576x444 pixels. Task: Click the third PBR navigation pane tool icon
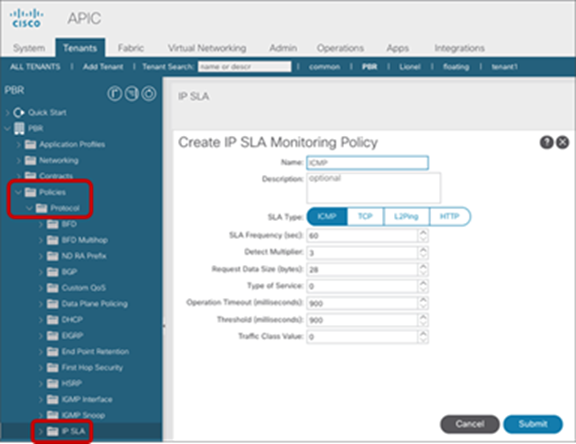[x=149, y=94]
